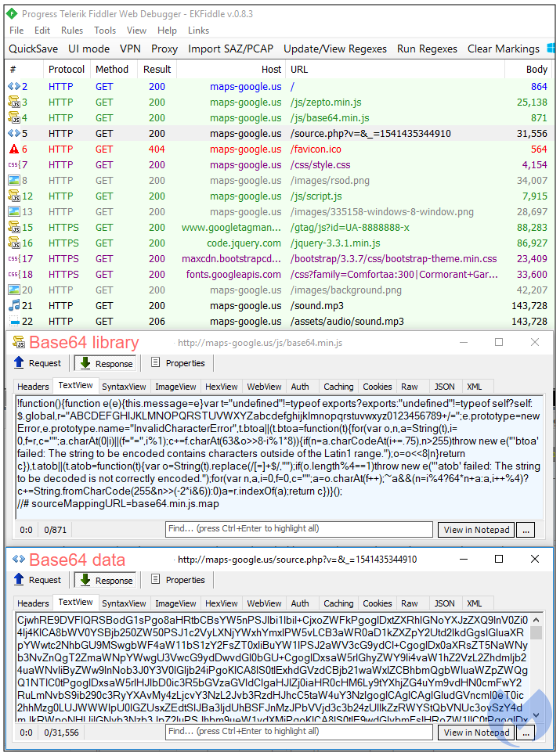Click the Fiddler app icon in title bar
Image resolution: width=560 pixels, height=756 pixels.
click(x=12, y=13)
